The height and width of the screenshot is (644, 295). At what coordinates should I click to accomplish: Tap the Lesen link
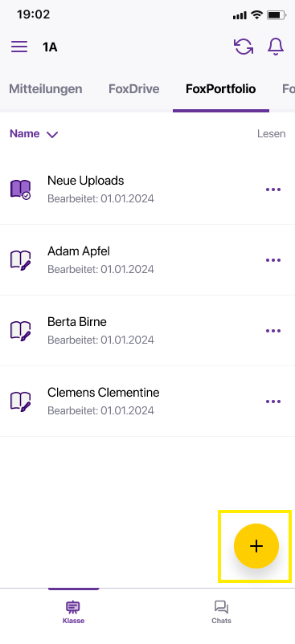(x=271, y=134)
